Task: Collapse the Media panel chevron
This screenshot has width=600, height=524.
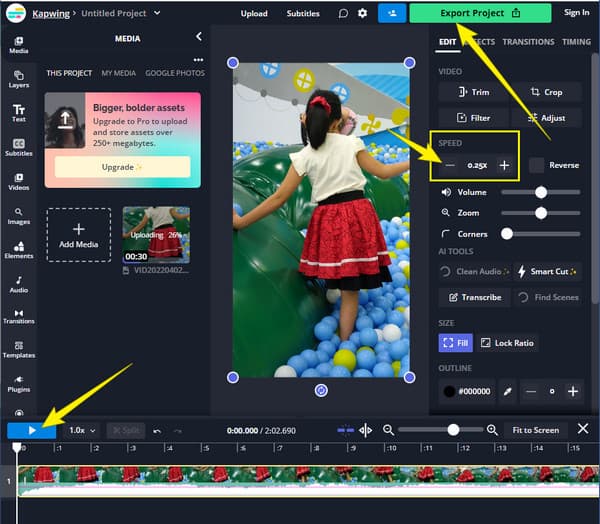Action: (x=199, y=37)
